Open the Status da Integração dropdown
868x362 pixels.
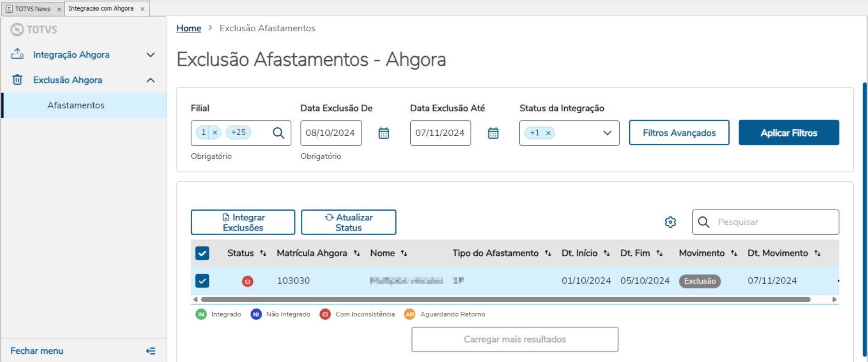(607, 133)
